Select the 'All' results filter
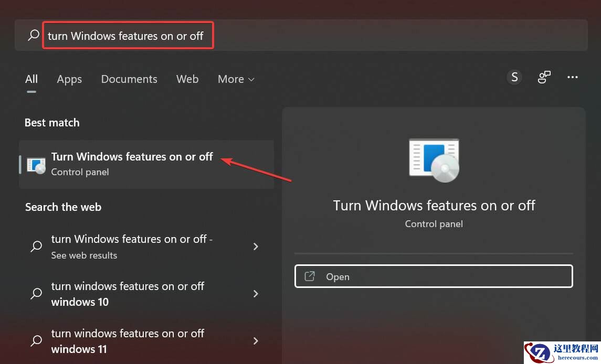 pyautogui.click(x=31, y=79)
